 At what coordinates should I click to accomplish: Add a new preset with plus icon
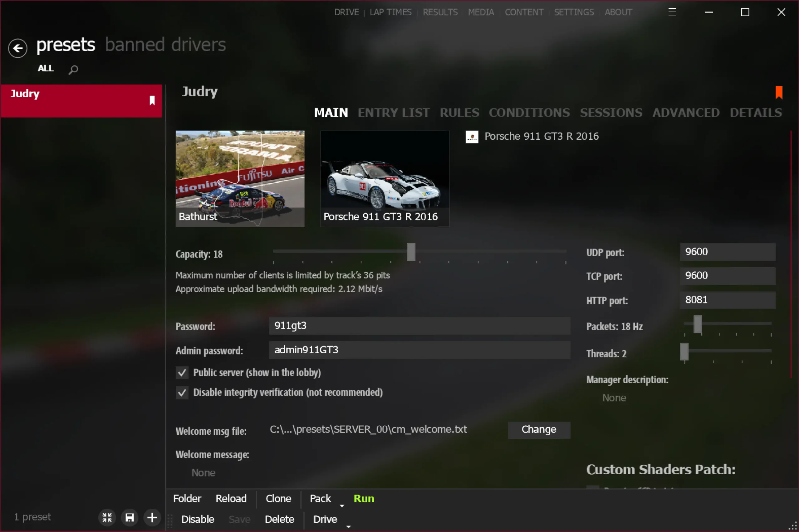152,517
